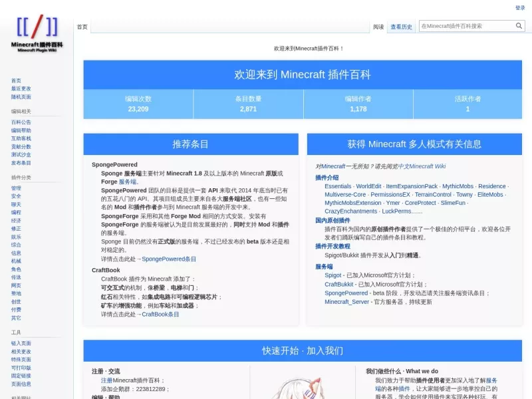Screen dimensions: 532x399
Task: Click the search magnifier icon
Action: 519,26
